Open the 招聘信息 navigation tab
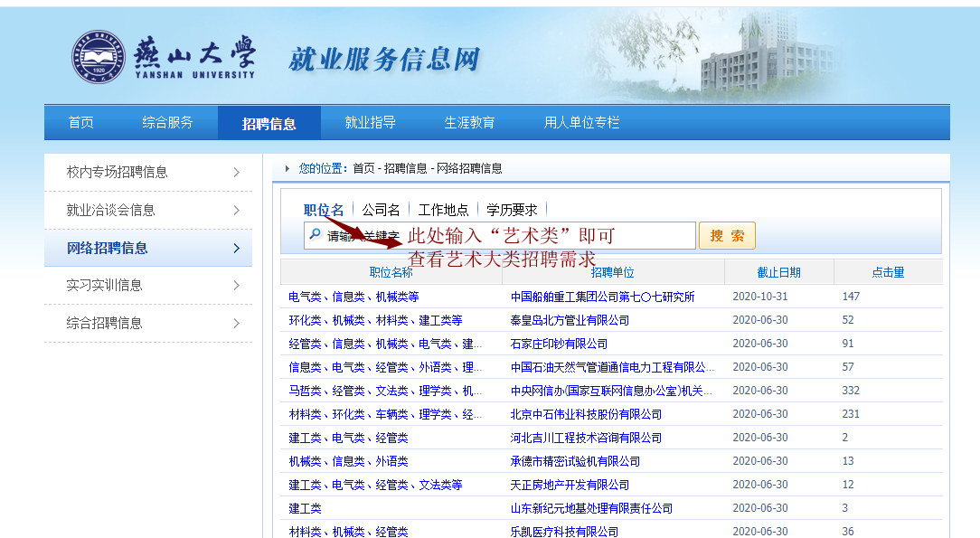This screenshot has width=980, height=538. pos(269,123)
